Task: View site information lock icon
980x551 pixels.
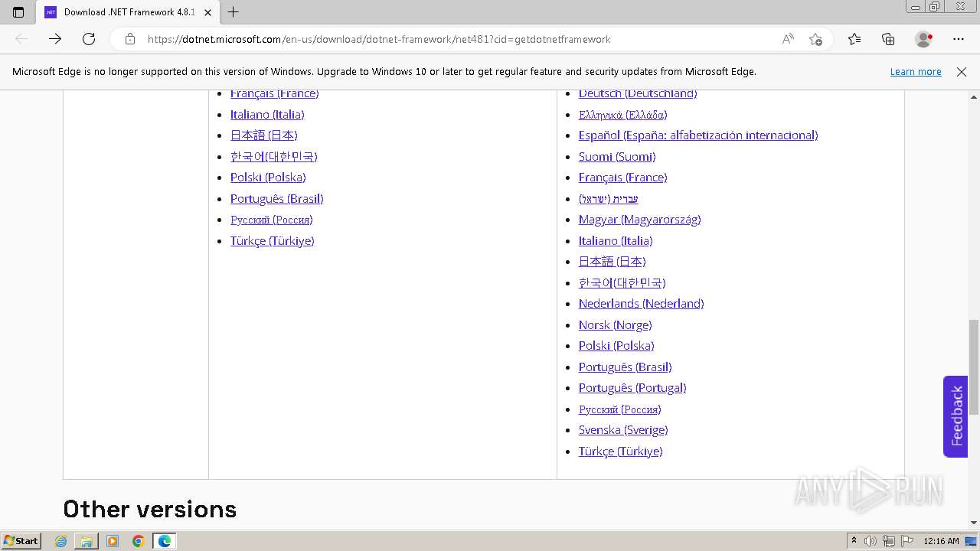Action: coord(130,39)
